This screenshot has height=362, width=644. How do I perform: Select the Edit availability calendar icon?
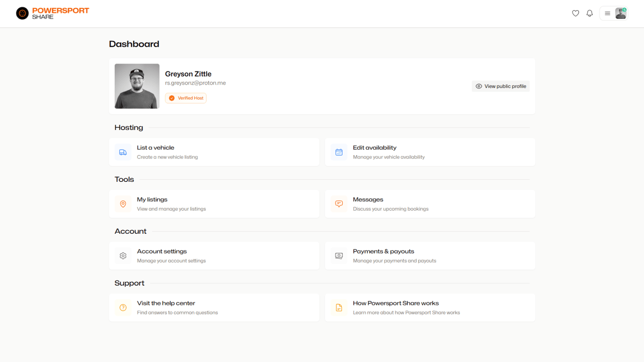pyautogui.click(x=339, y=152)
